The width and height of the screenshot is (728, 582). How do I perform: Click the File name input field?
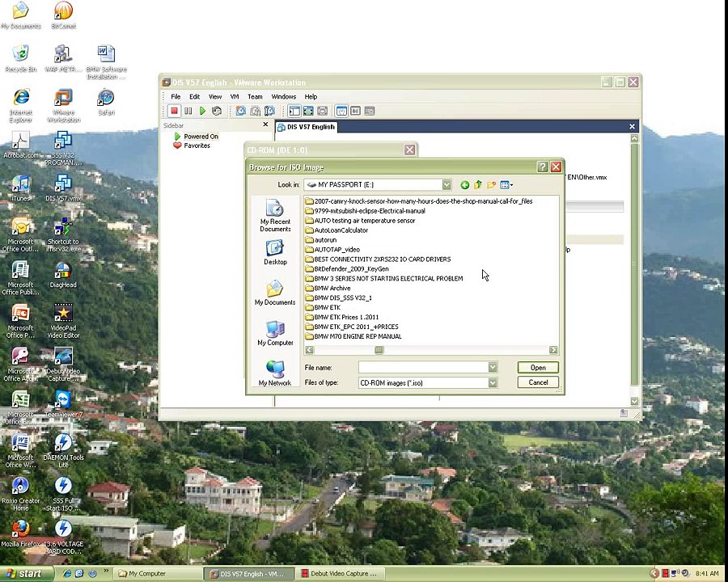point(423,368)
